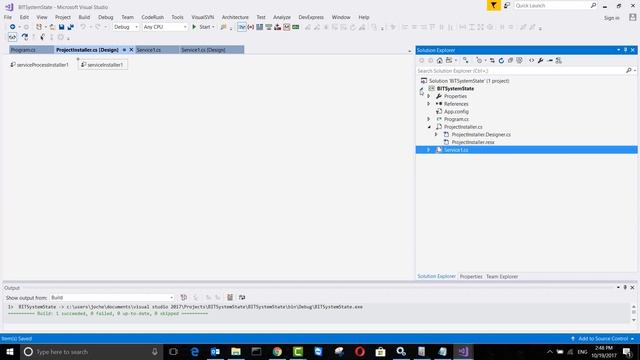Expand the Program.cs node arrow

[x=429, y=119]
